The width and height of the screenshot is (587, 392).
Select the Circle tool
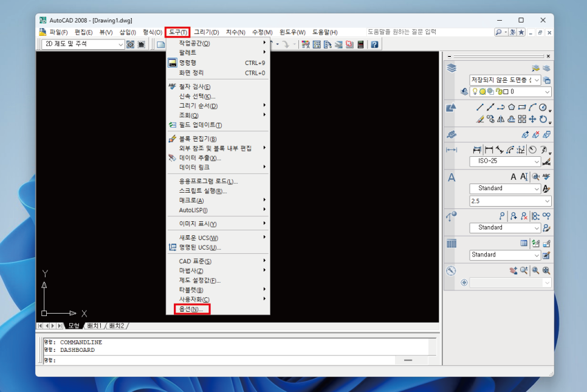[x=543, y=108]
